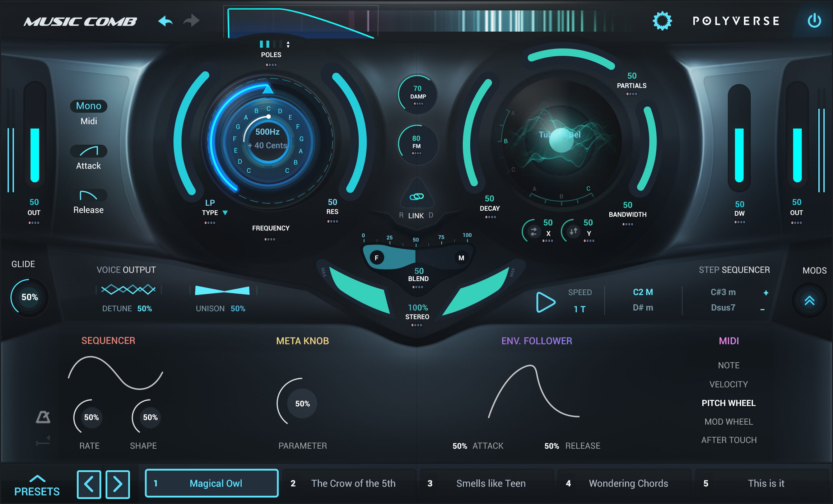Click the sequencer SPEED value 1 T
The height and width of the screenshot is (504, 833).
tap(580, 309)
